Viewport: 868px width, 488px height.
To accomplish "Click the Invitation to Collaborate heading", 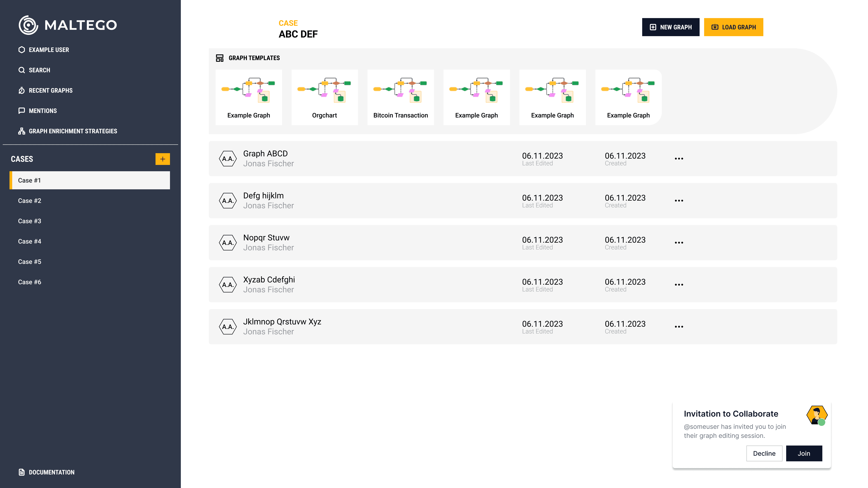I will [731, 414].
